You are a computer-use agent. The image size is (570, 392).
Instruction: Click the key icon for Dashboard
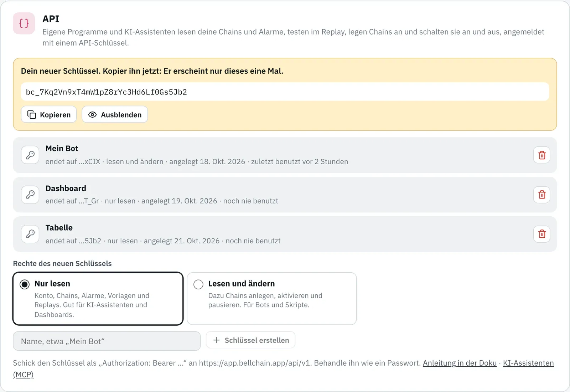(x=30, y=195)
